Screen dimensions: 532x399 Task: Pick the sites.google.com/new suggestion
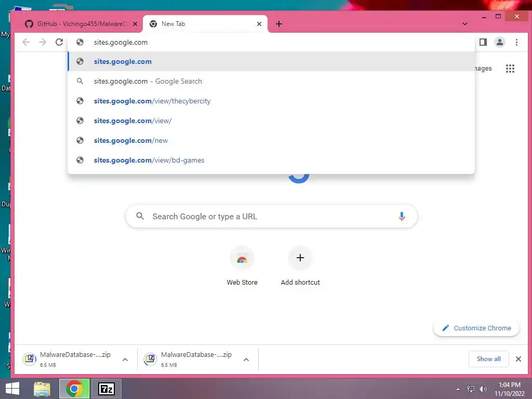tap(271, 140)
